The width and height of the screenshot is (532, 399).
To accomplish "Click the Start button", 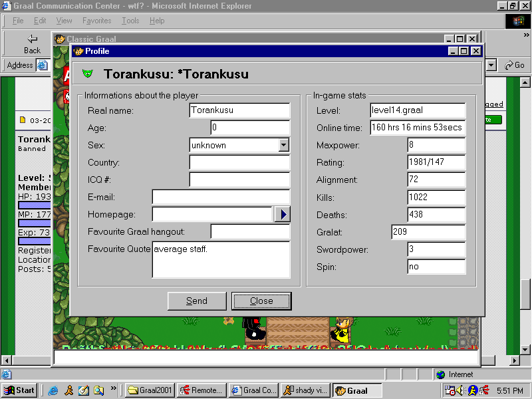I will coord(19,390).
